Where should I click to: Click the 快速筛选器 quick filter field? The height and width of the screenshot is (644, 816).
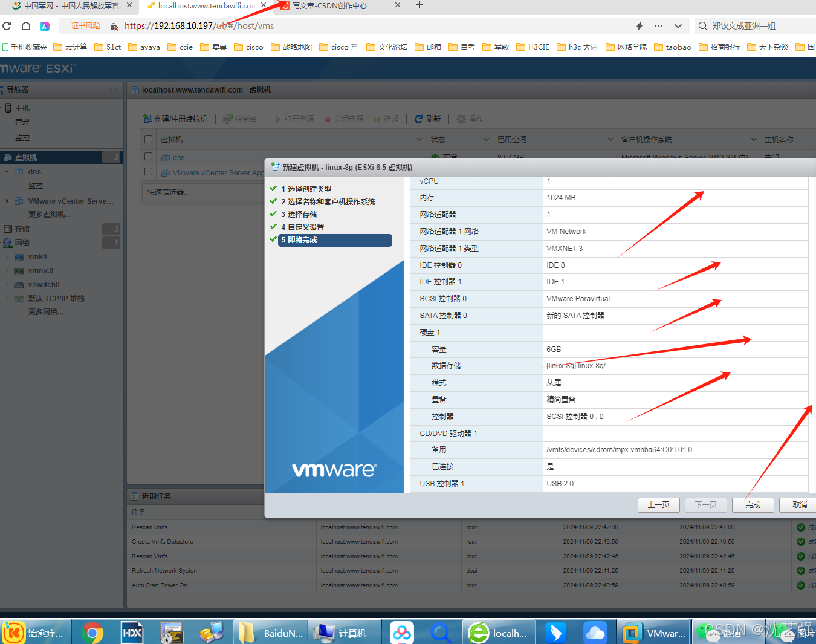(x=202, y=192)
